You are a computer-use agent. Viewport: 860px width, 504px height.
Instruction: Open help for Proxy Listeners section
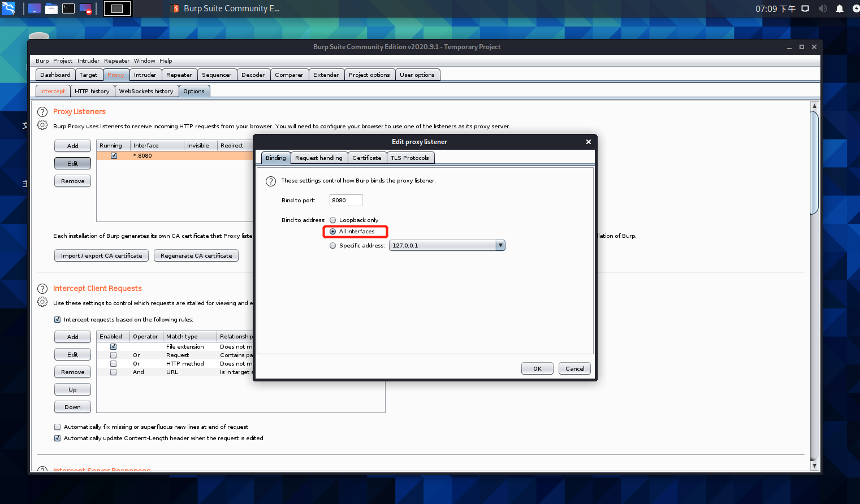click(42, 112)
